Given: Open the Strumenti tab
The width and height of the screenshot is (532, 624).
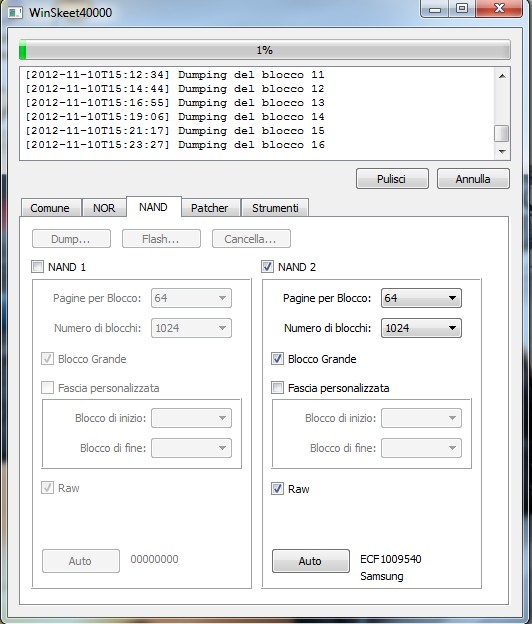Looking at the screenshot, I should tap(275, 208).
